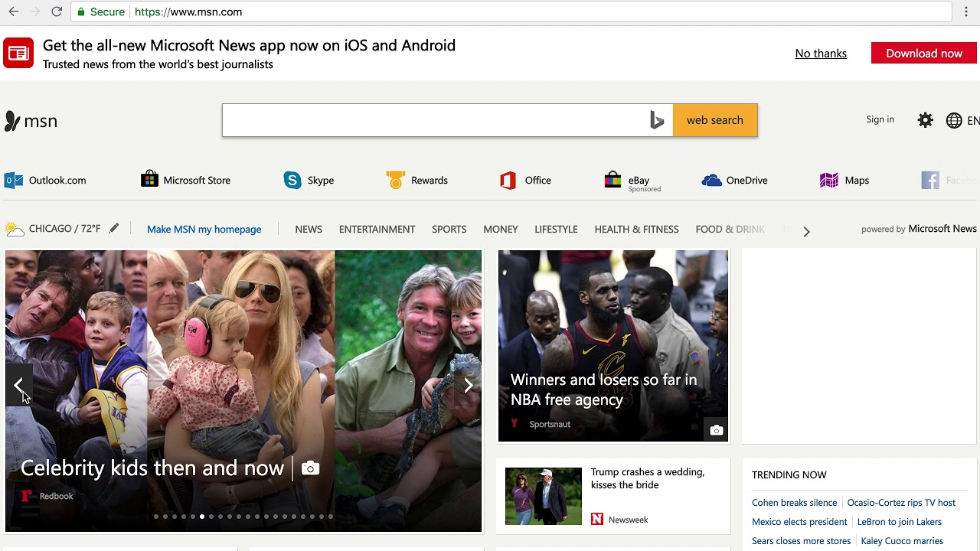Click the last carousel pagination dot
Image resolution: width=980 pixels, height=551 pixels.
[331, 517]
